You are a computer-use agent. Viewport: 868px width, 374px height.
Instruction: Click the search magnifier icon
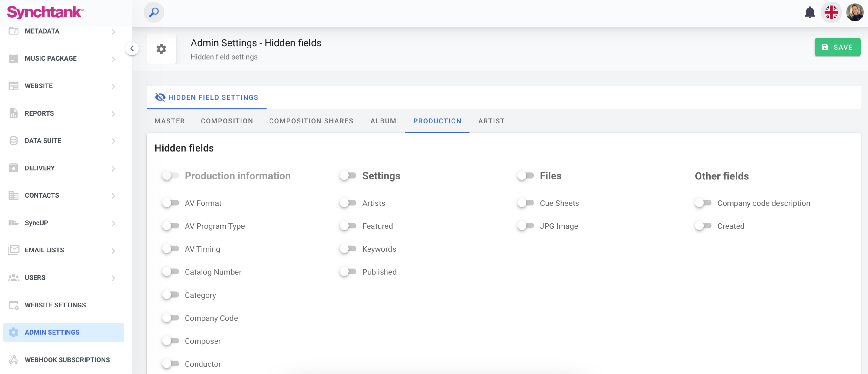pyautogui.click(x=154, y=12)
